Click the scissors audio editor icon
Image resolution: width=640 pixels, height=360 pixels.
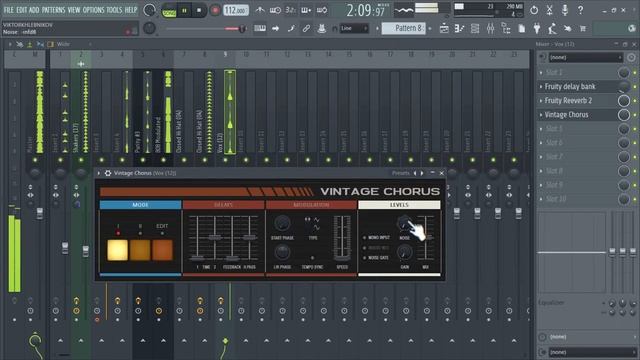coord(549,10)
